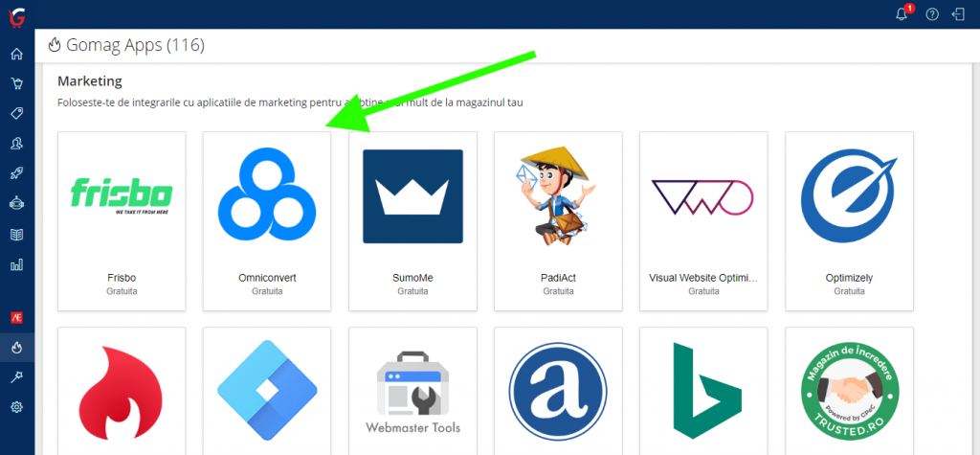Screen dimensions: 980x455
Task: Click the Gomag logo in top corner
Action: pos(16,15)
